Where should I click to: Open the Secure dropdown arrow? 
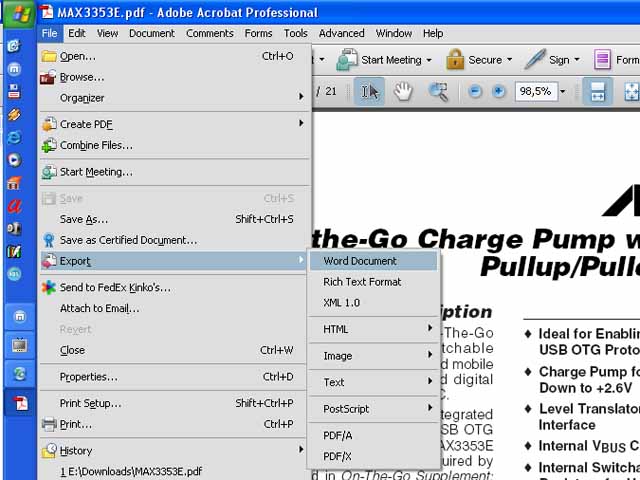tap(509, 60)
